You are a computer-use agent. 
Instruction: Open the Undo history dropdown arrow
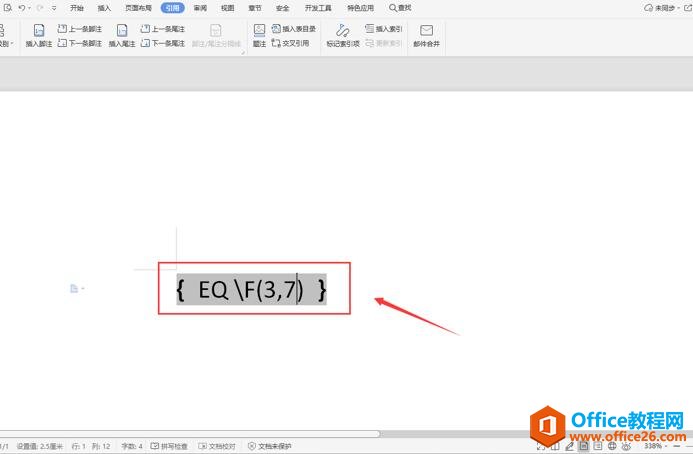point(30,8)
